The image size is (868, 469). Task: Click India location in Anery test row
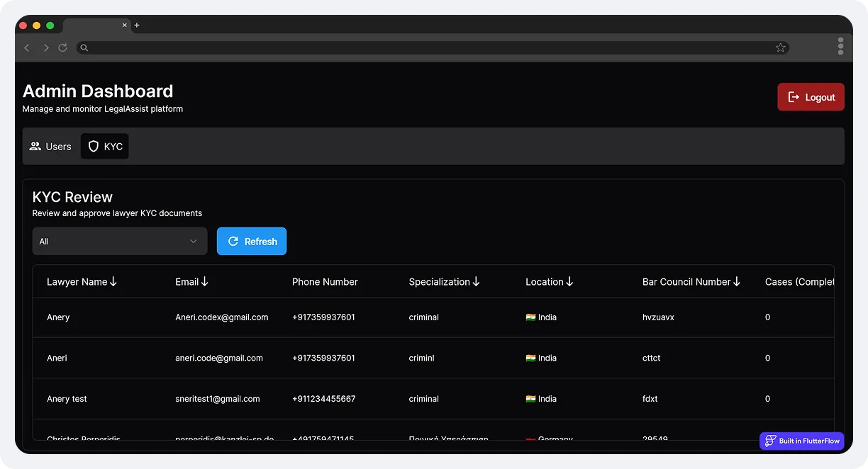tap(541, 399)
